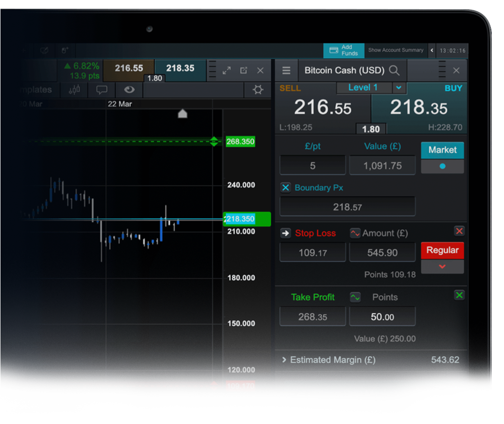Click the chart header buy price 218.35
The image size is (504, 424).
point(180,68)
